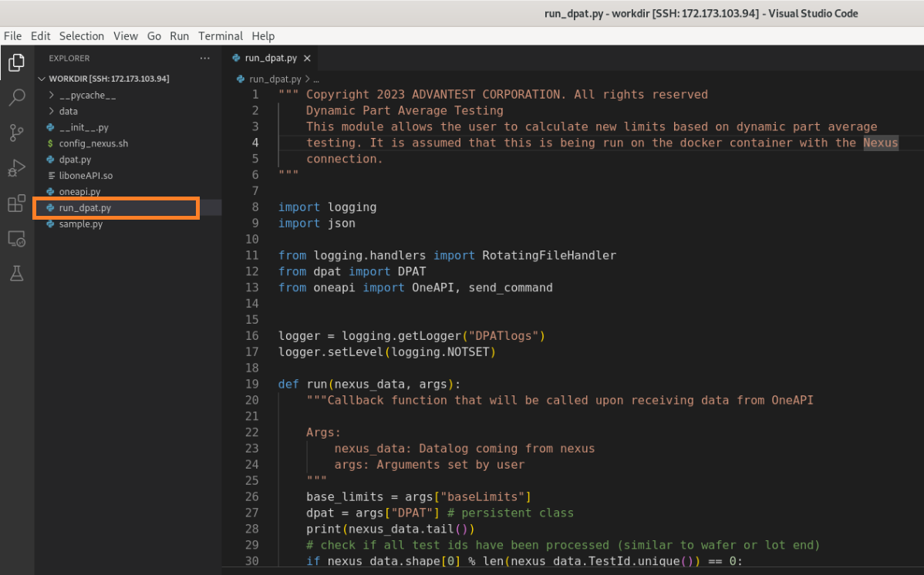Open Run and Debug view icon
The image size is (924, 575).
point(16,168)
